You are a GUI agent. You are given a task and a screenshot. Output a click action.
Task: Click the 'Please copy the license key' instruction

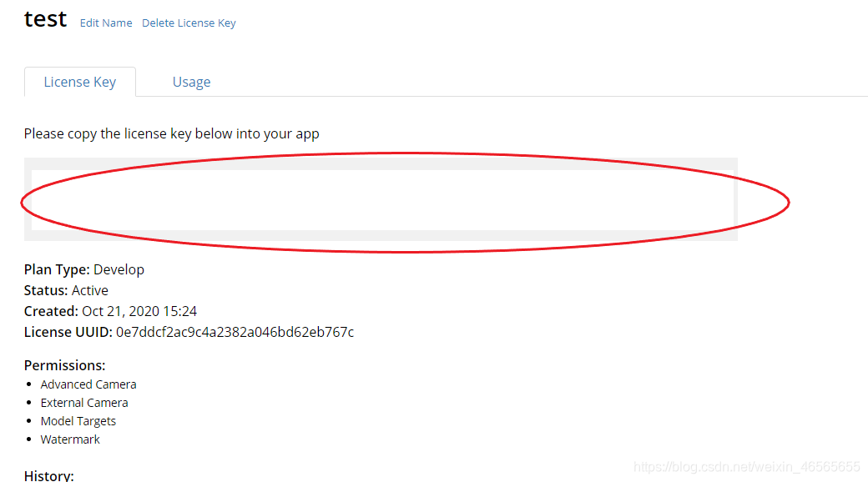(x=172, y=134)
